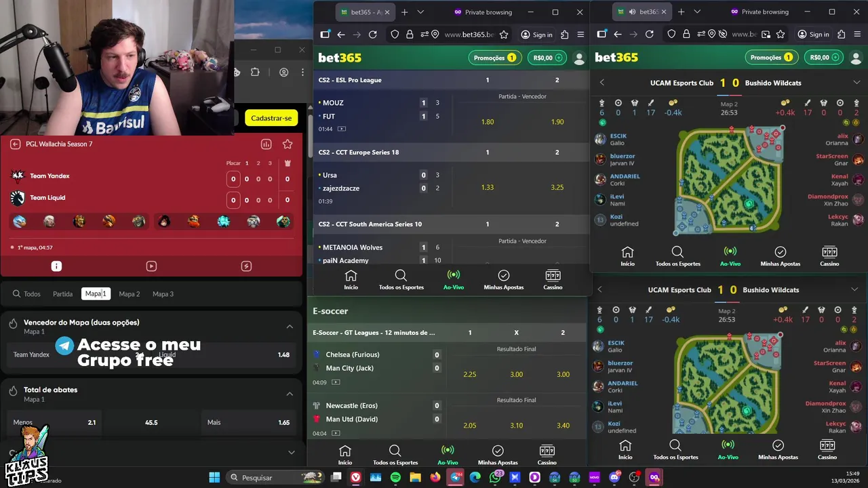Reload the left bet365 browser page
The image size is (868, 488).
coord(372,35)
